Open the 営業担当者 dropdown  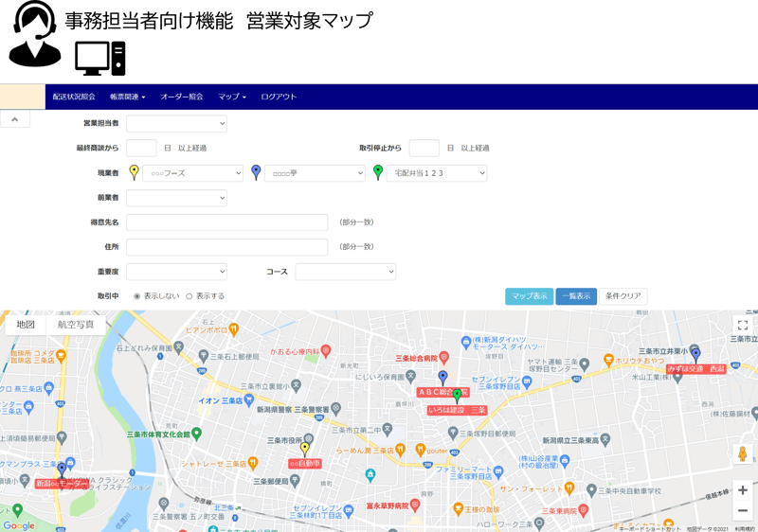176,123
